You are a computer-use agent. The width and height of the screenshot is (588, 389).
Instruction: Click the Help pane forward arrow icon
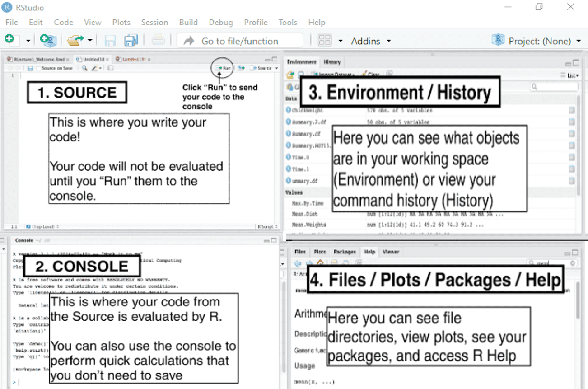tap(309, 263)
